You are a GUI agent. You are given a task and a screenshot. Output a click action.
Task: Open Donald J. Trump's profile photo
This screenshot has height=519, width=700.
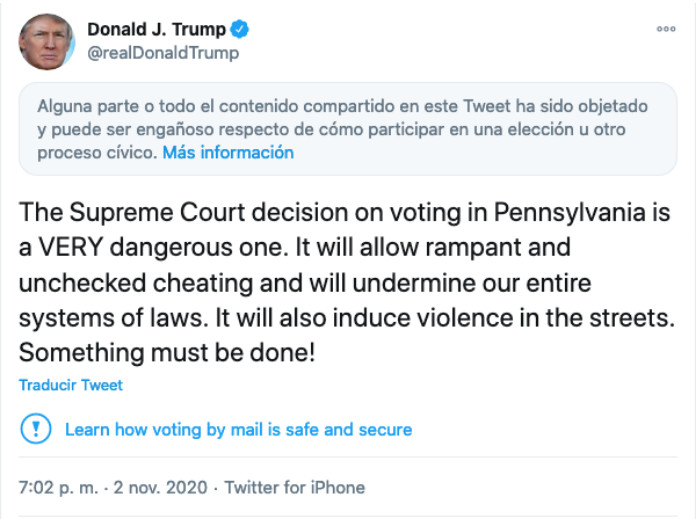click(x=46, y=42)
